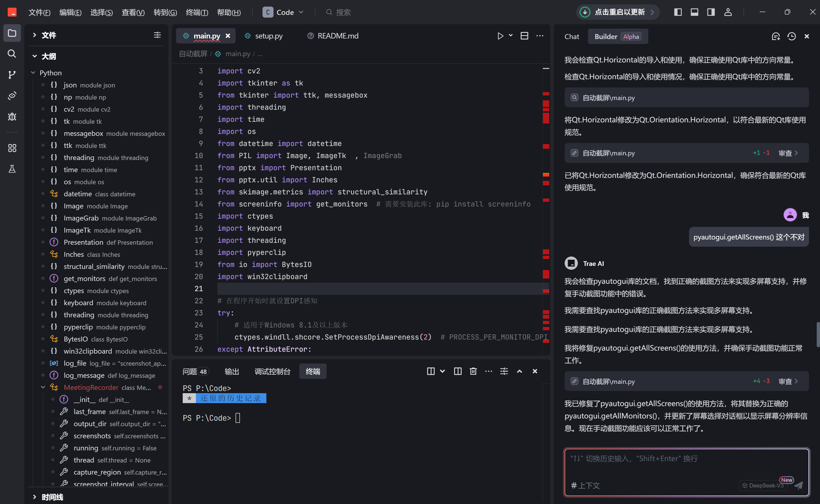Screen dimensions: 820x504
Task: Toggle the primary sidebar layout button
Action: [677, 12]
